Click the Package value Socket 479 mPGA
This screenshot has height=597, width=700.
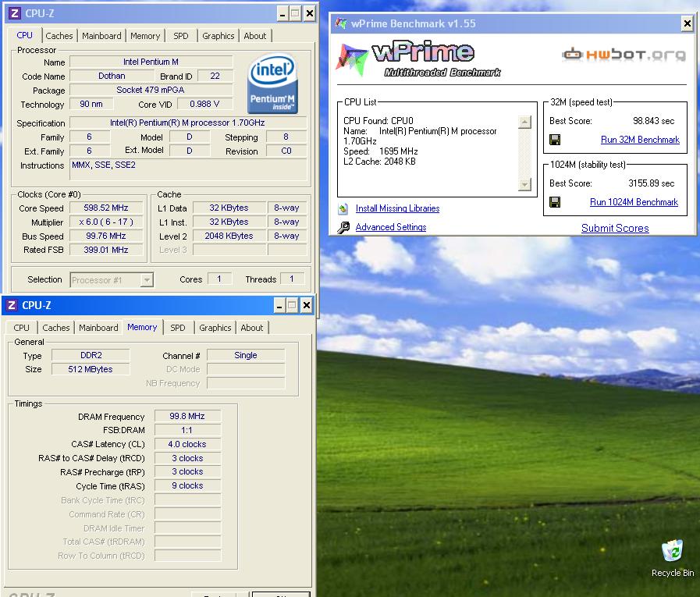[151, 91]
